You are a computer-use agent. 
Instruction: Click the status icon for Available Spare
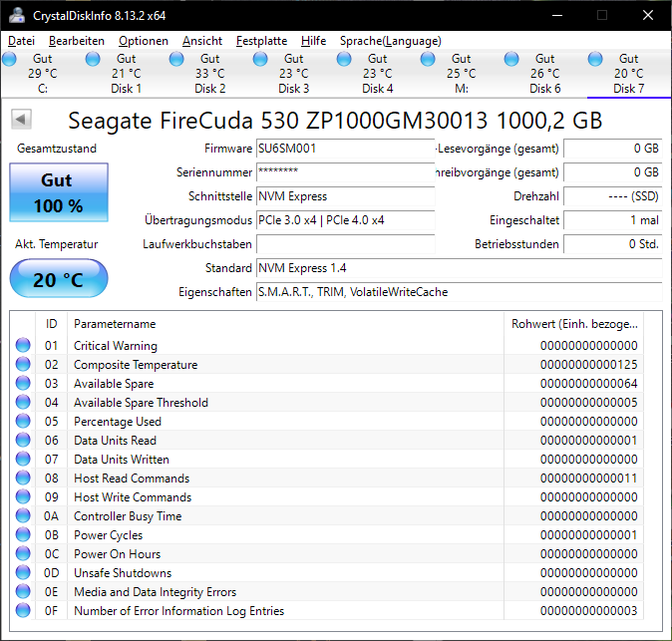click(x=23, y=383)
